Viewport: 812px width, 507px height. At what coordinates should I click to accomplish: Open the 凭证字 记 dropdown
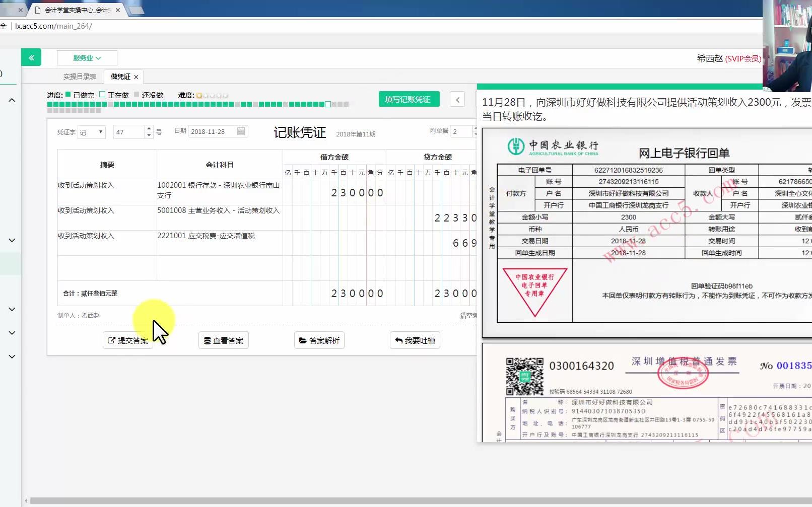click(x=92, y=132)
